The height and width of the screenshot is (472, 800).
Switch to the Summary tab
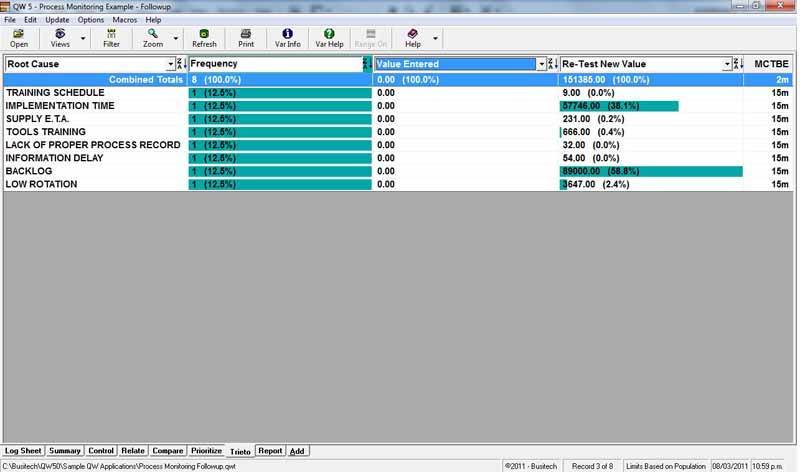tap(65, 451)
